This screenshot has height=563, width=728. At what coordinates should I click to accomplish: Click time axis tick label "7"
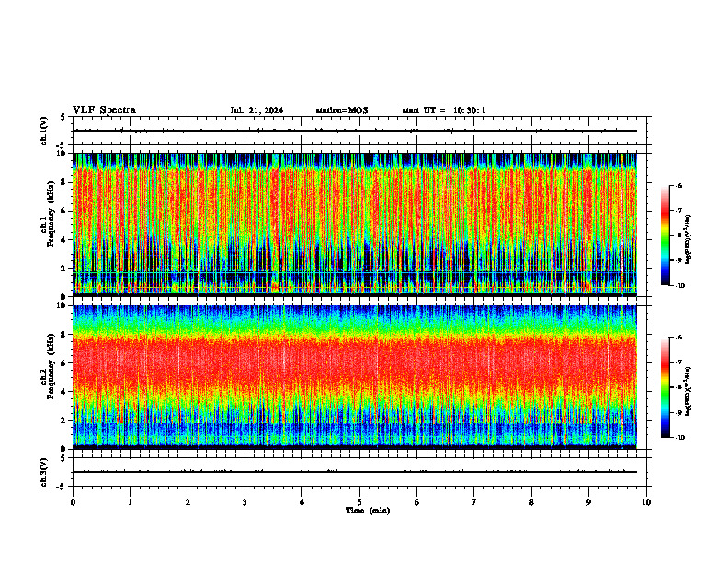474,502
